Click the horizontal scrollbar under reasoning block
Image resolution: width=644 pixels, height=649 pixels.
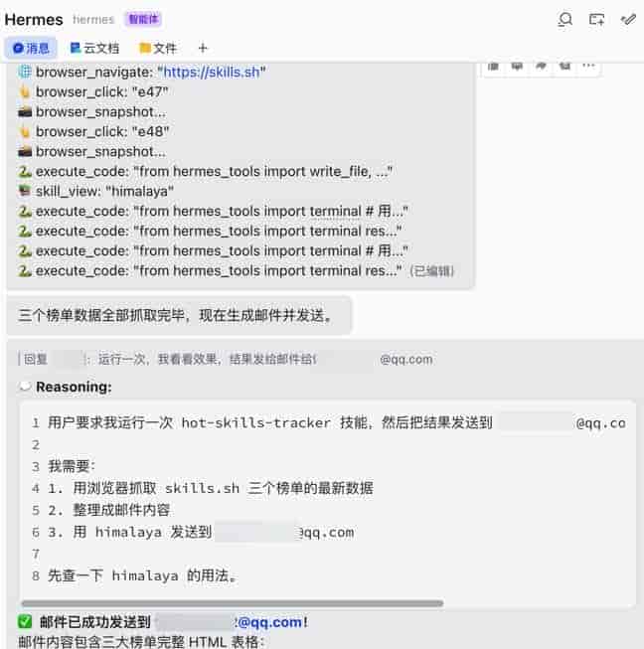[233, 603]
